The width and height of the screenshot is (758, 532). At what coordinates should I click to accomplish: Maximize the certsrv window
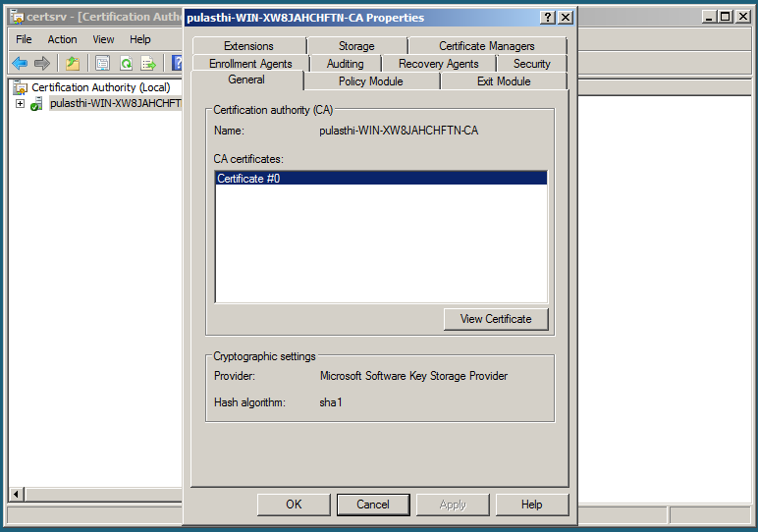[726, 17]
